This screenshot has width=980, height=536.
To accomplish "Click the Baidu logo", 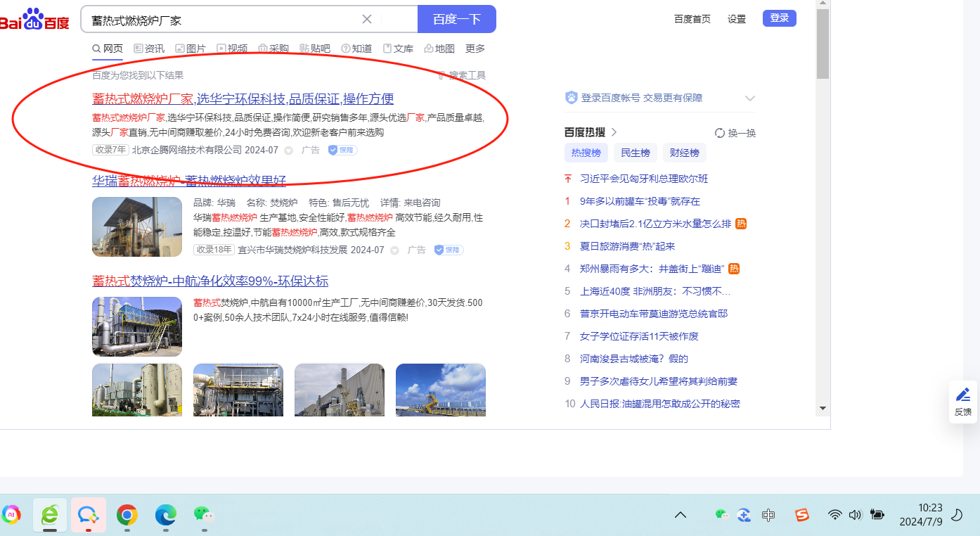I will click(34, 20).
